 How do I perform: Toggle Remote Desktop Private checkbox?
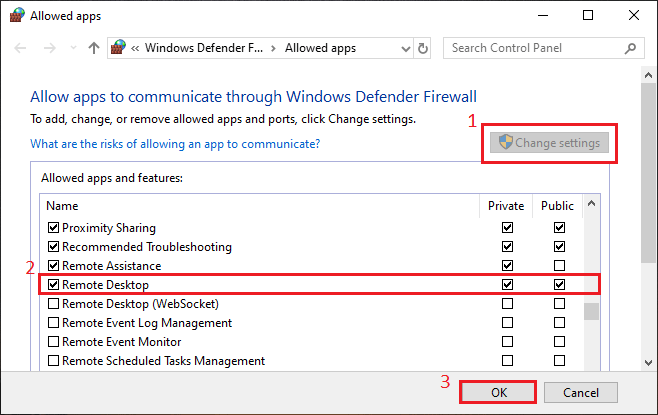507,284
